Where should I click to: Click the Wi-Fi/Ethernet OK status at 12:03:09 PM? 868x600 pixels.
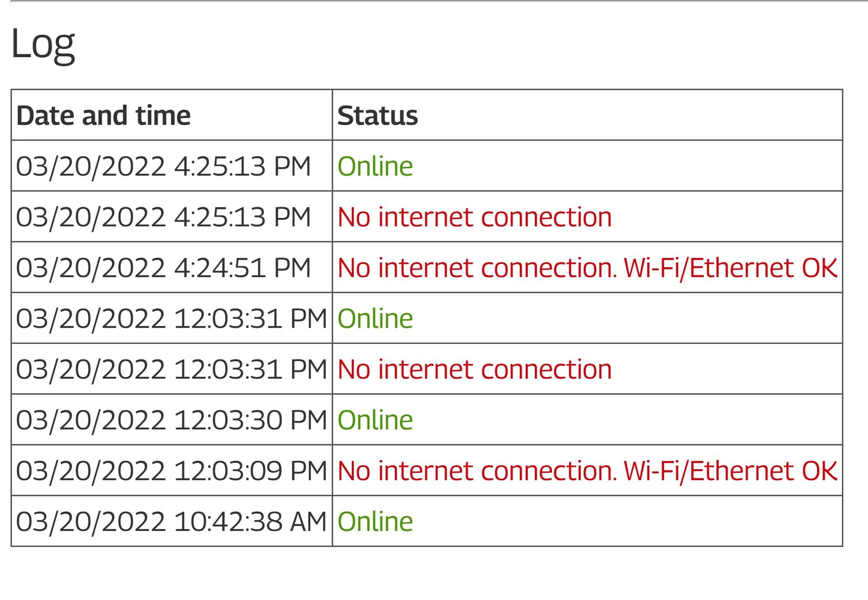pyautogui.click(x=730, y=471)
